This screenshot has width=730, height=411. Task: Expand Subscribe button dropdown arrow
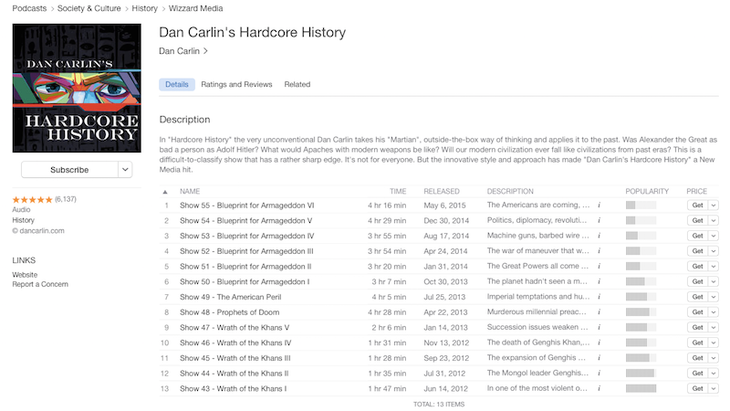click(125, 170)
